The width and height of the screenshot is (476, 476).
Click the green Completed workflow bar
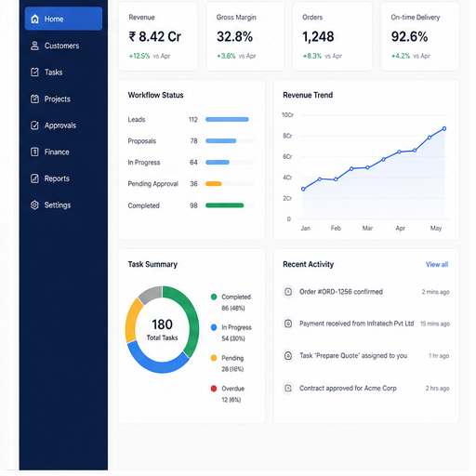pyautogui.click(x=225, y=205)
